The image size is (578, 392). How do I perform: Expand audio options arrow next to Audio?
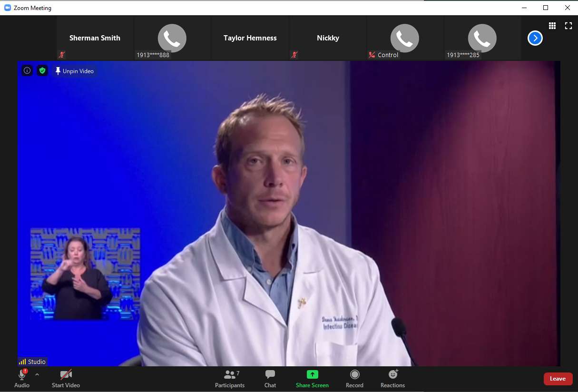click(x=37, y=374)
